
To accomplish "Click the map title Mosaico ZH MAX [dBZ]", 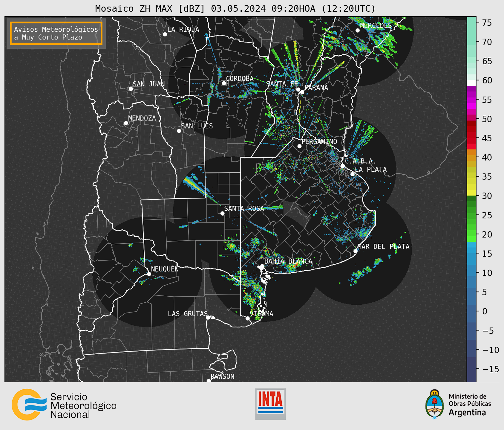I will [x=150, y=9].
